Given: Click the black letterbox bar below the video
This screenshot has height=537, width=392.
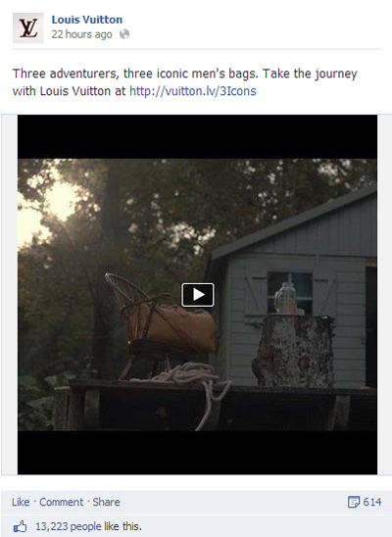Looking at the screenshot, I should (x=198, y=453).
